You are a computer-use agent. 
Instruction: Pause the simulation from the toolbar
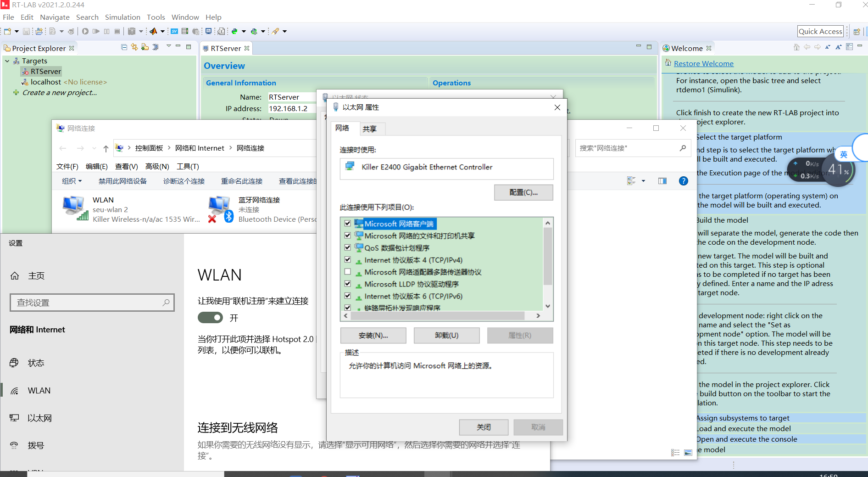pyautogui.click(x=106, y=31)
